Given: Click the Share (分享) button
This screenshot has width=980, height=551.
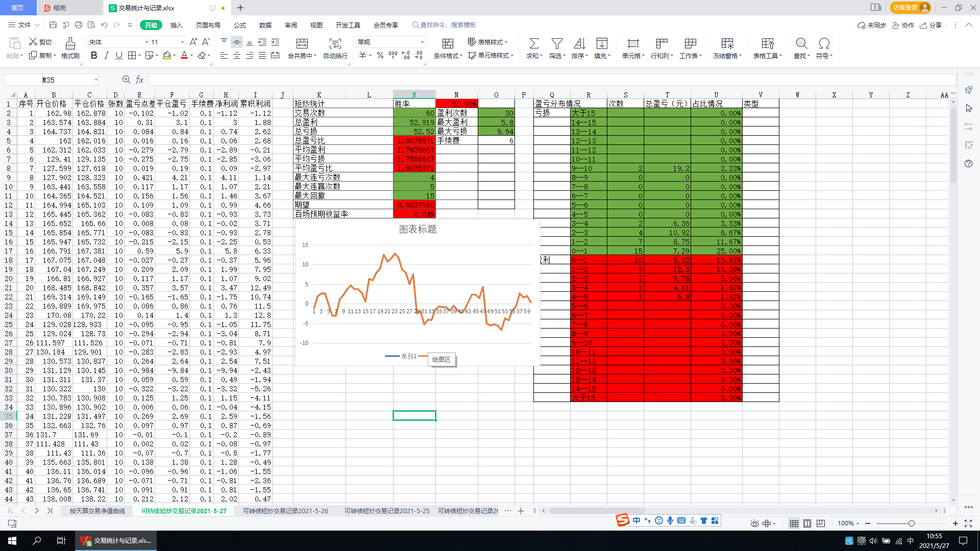Looking at the screenshot, I should (930, 25).
